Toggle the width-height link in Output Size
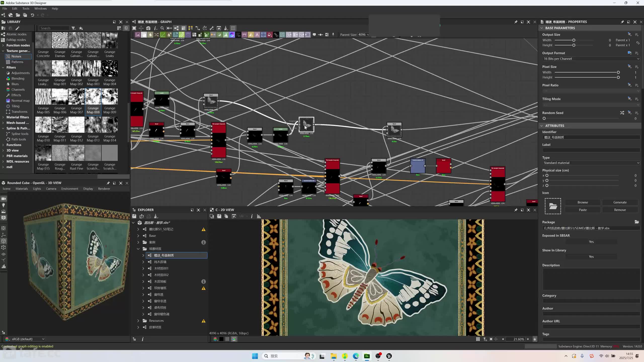Viewport: 644px width, 362px height. (x=638, y=43)
